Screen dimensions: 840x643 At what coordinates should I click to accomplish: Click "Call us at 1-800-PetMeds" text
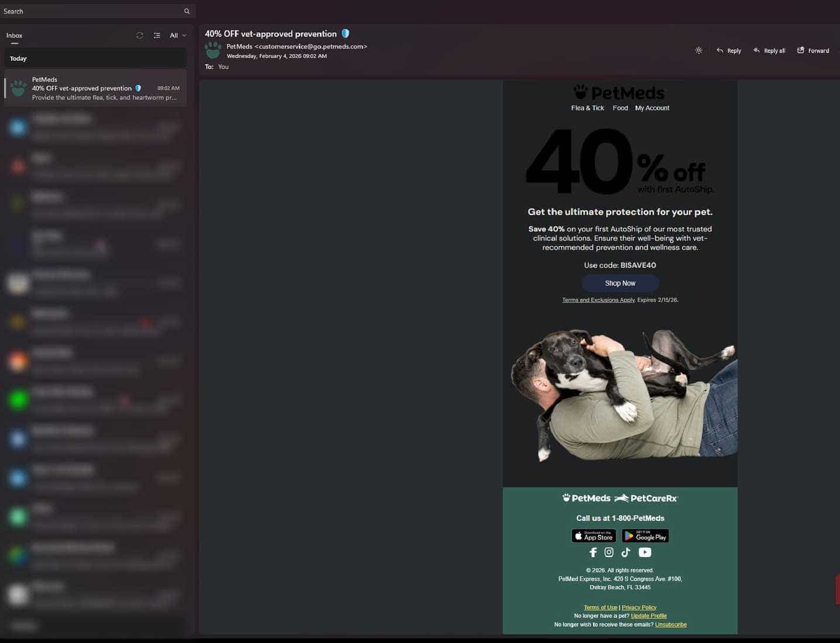[x=620, y=518]
